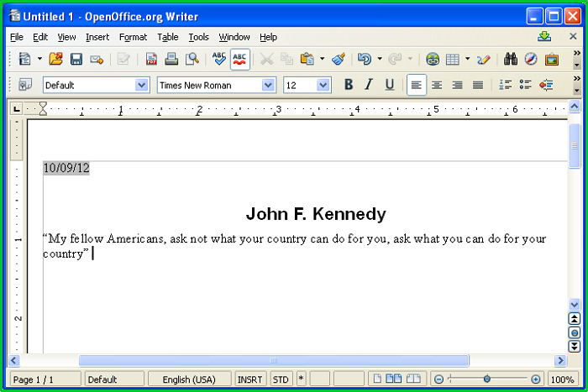Toggle AutoSpellcheck red underline button
The height and width of the screenshot is (392, 588).
click(240, 59)
